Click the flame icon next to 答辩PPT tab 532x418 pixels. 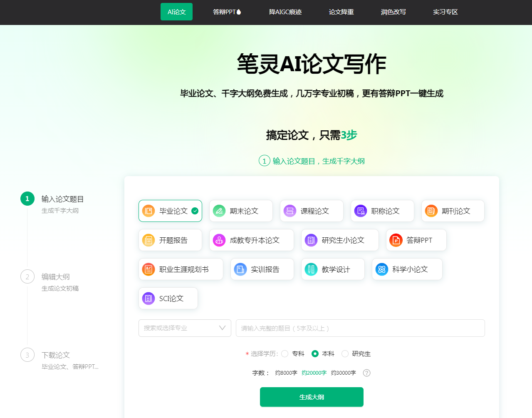239,12
